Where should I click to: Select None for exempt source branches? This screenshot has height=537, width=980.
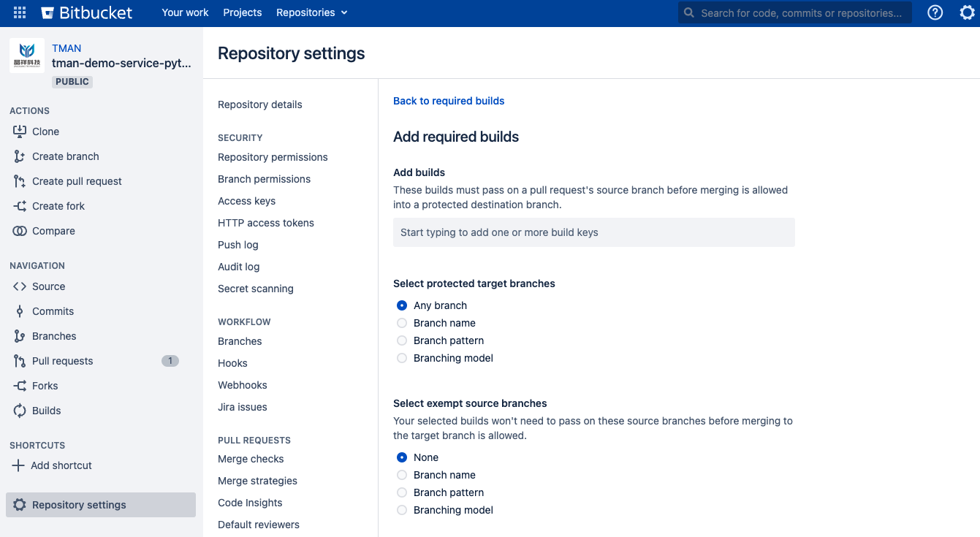pos(402,457)
